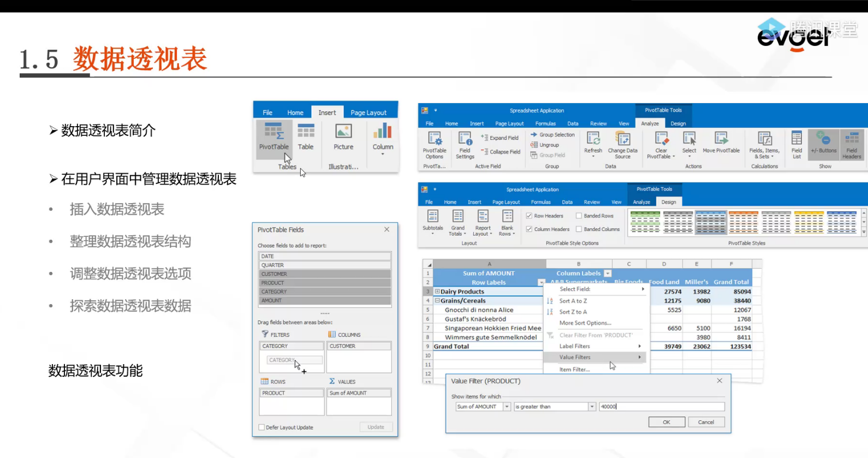
Task: Switch to Page Layout tab in small ribbon
Action: [368, 112]
